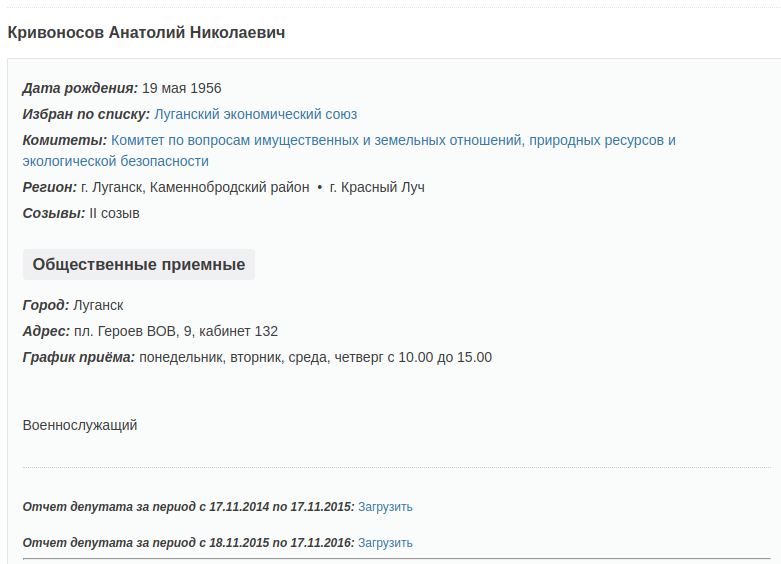The image size is (781, 564).
Task: Download the 2014–2015 deputy report via Загрузить
Action: point(385,507)
